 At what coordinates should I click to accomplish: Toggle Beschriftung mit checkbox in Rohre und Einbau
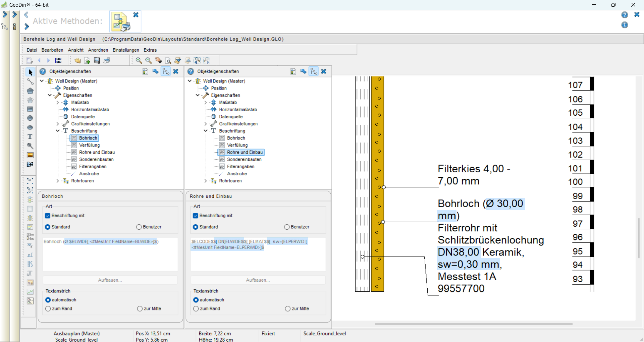196,216
